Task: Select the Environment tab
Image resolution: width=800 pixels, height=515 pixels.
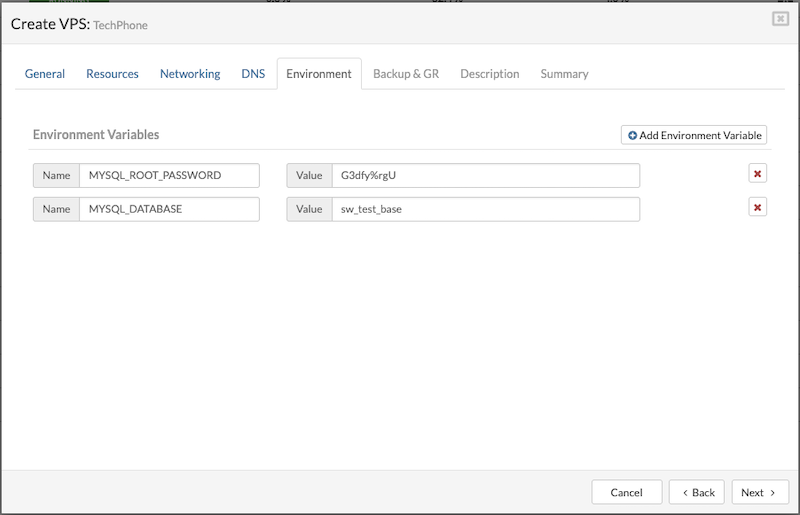Action: (319, 74)
